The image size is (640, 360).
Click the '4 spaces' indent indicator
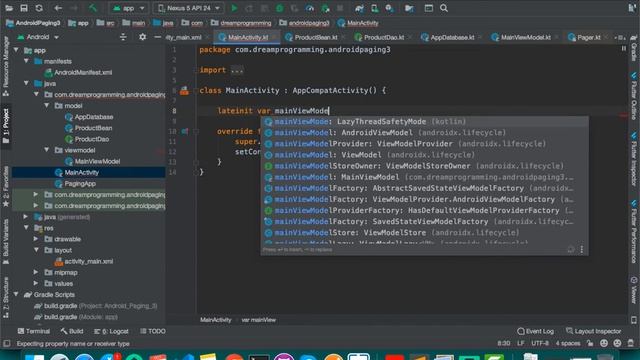pos(568,343)
